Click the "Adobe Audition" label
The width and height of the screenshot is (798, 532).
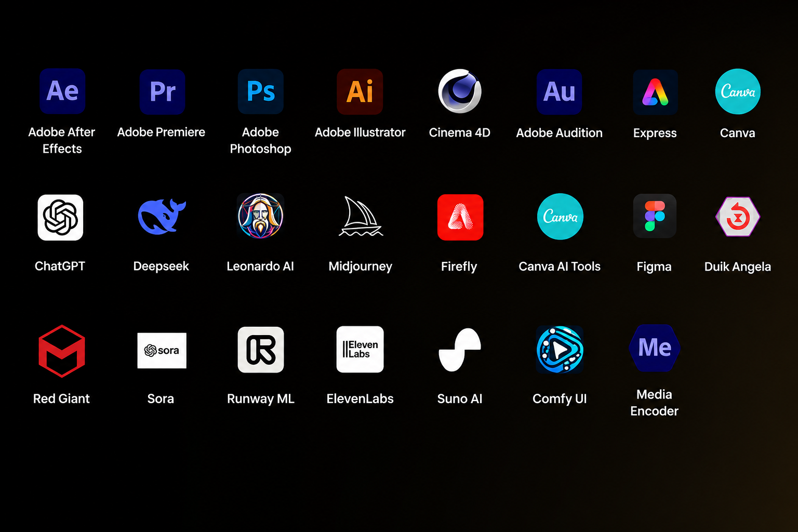560,133
